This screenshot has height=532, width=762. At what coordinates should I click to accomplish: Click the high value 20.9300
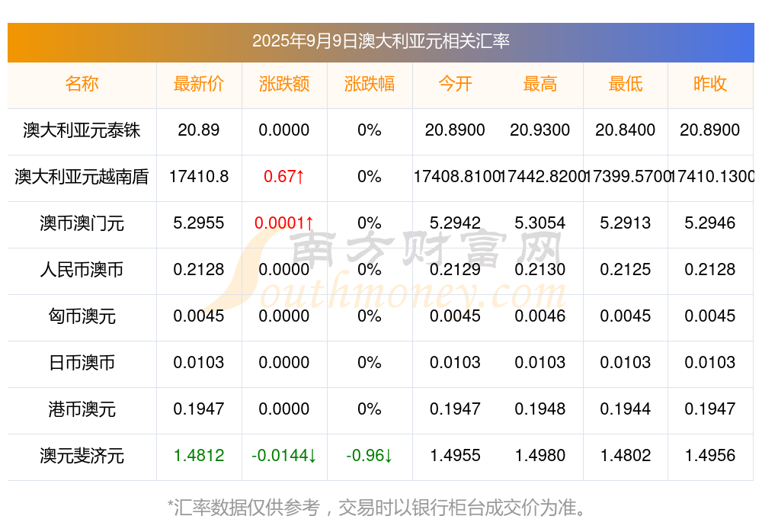[540, 130]
